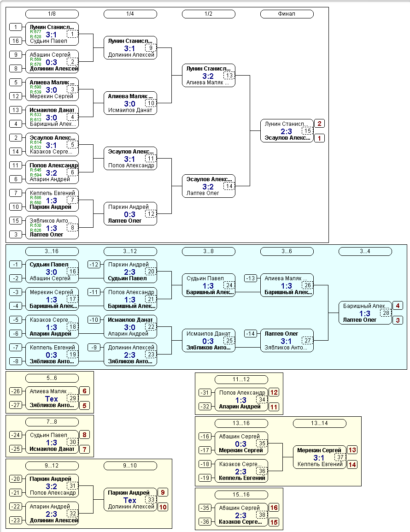The width and height of the screenshot is (410, 532).
Task: Click the 1/8 round header
Action: click(x=52, y=14)
